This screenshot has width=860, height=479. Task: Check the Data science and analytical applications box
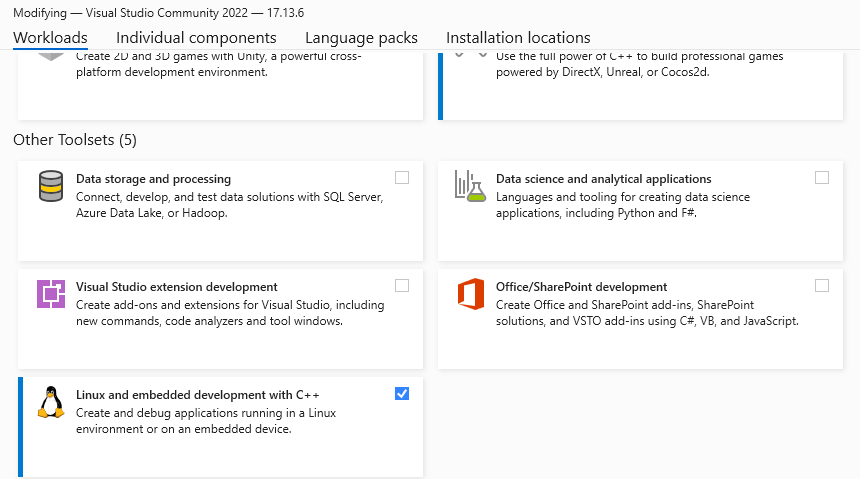pos(822,178)
